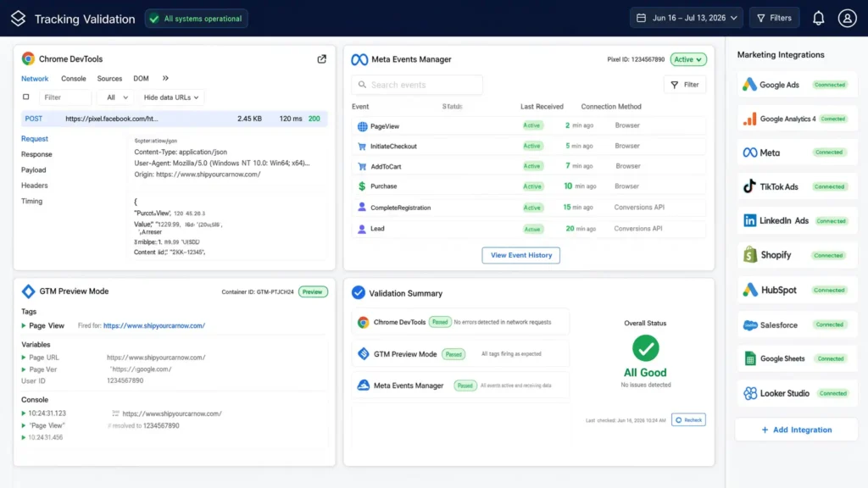The width and height of the screenshot is (868, 488).
Task: Select the Timing section
Action: (x=31, y=201)
